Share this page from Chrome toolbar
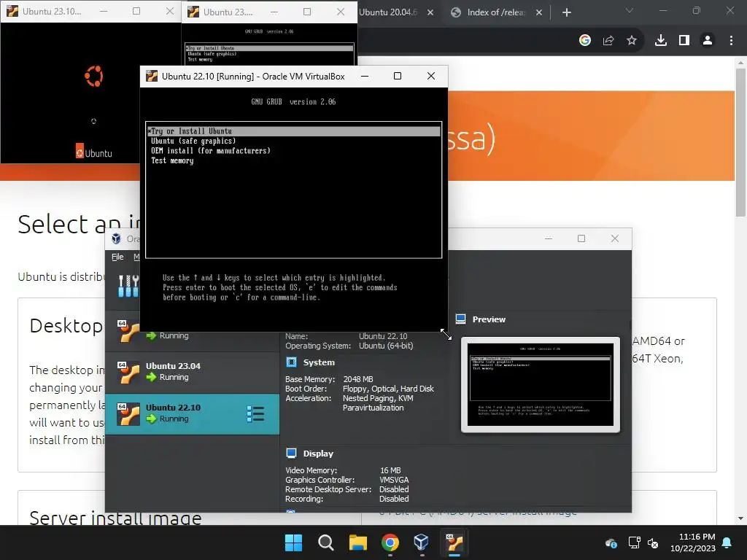The height and width of the screenshot is (560, 747). (608, 41)
